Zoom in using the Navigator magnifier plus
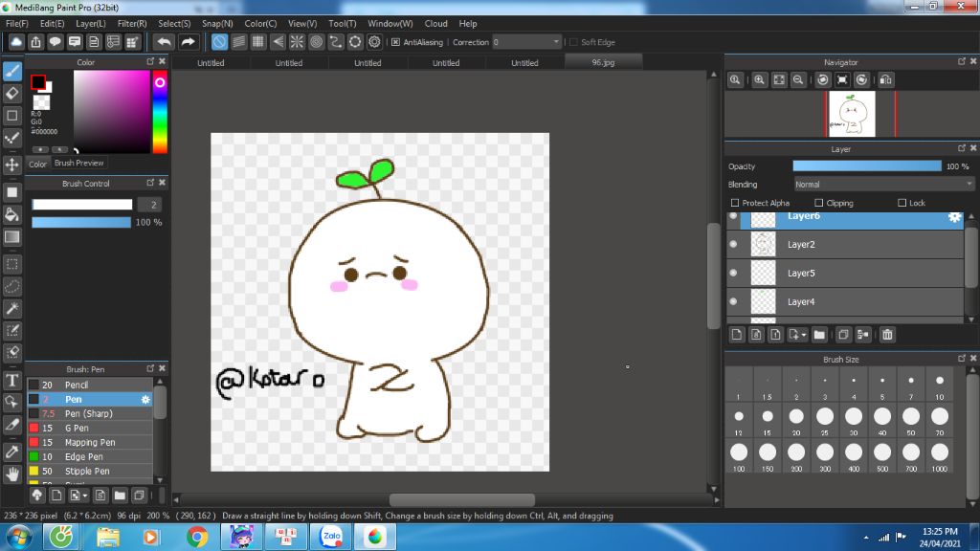The width and height of the screenshot is (980, 551). tap(759, 80)
